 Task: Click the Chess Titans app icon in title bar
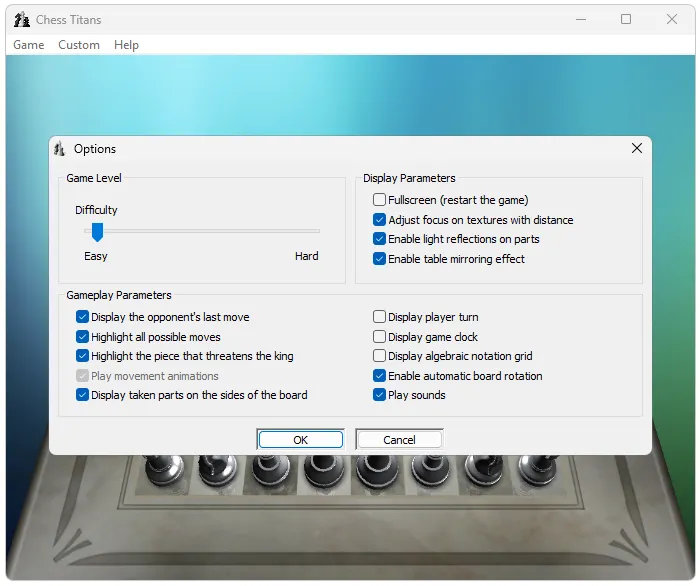coord(21,20)
